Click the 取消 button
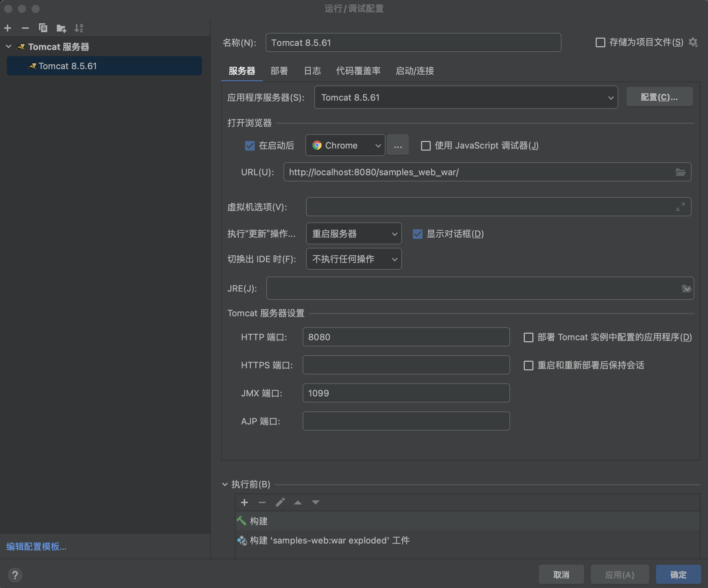Image resolution: width=708 pixels, height=588 pixels. coord(561,575)
